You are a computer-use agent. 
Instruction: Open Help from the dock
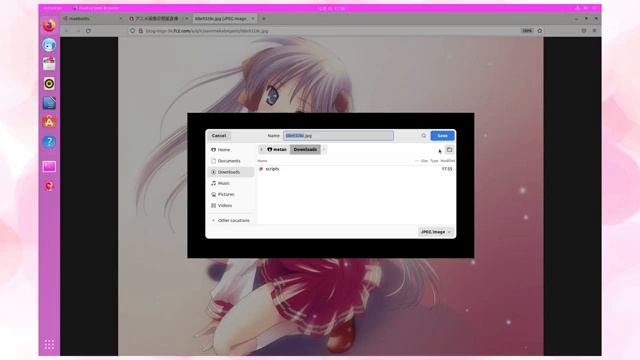click(x=49, y=142)
